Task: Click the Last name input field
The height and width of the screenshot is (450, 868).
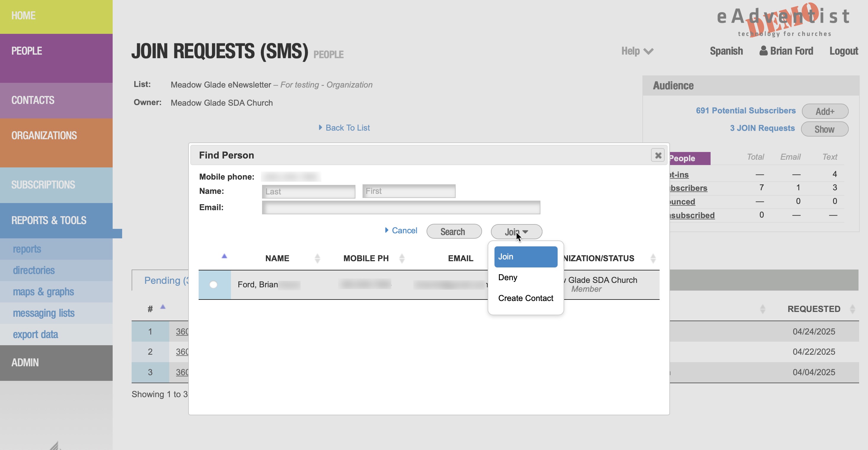Action: (308, 191)
